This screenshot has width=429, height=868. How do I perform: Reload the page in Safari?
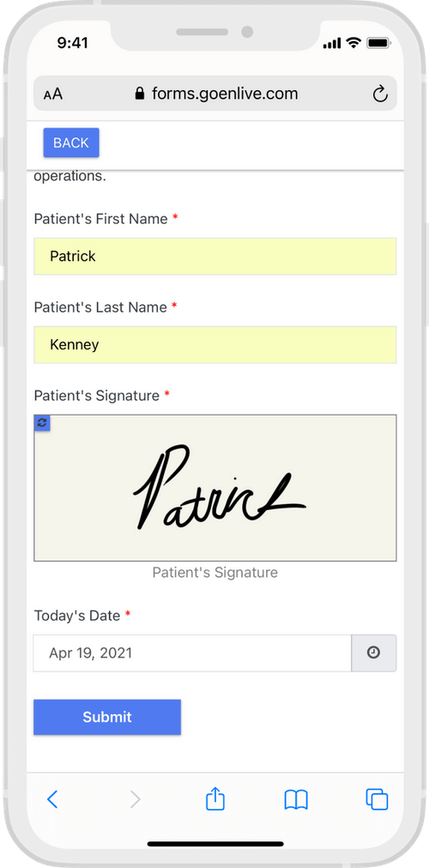tap(380, 94)
